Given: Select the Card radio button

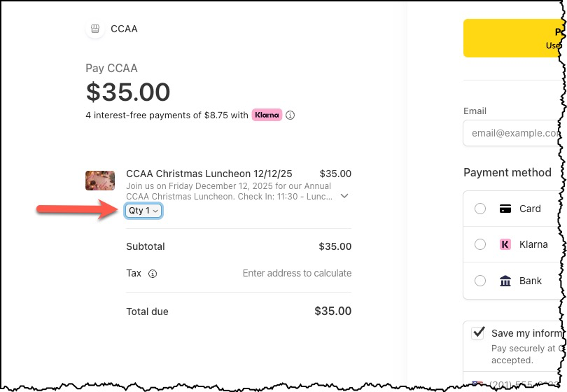Looking at the screenshot, I should [480, 209].
